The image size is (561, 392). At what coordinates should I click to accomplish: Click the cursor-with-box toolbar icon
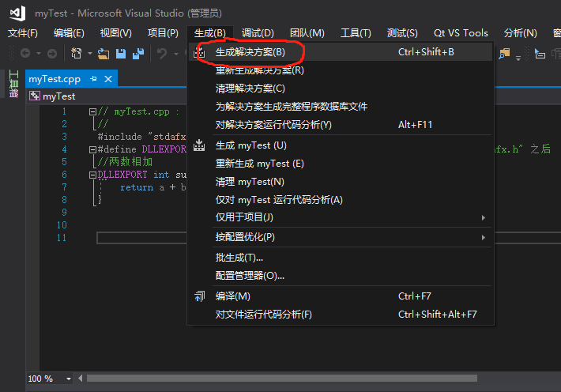coord(540,53)
